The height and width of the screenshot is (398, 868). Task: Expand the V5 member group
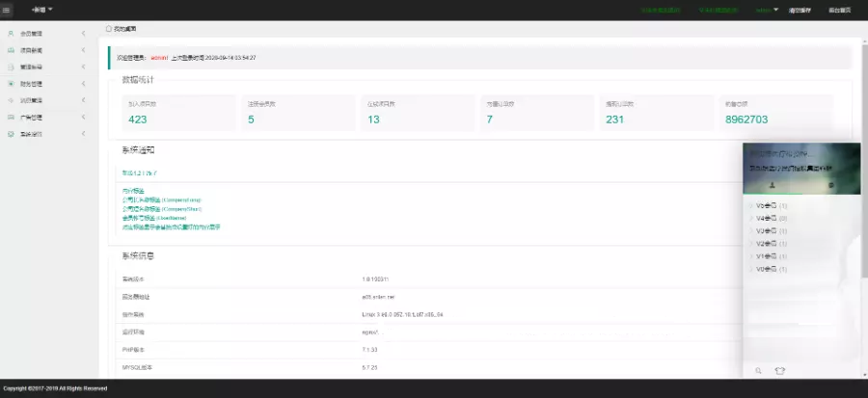click(768, 206)
